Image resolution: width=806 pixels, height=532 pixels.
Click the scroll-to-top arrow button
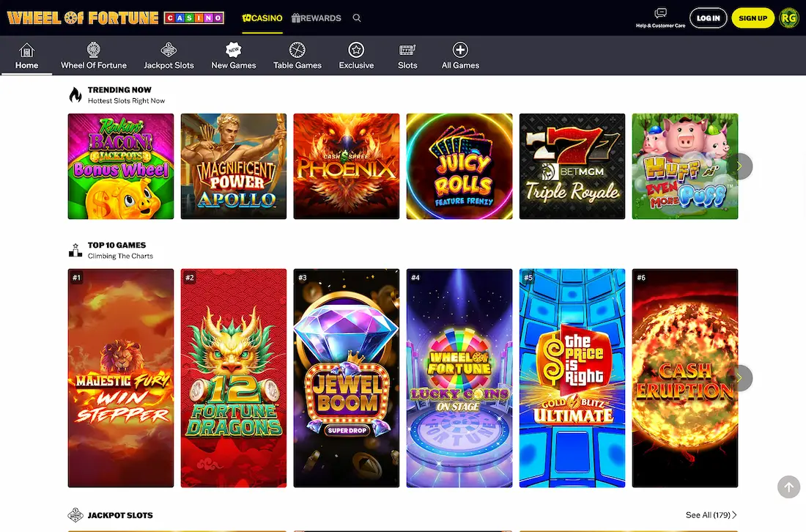pyautogui.click(x=788, y=487)
